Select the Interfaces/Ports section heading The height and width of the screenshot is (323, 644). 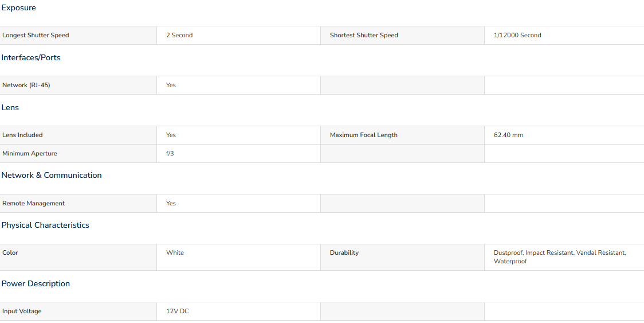[x=31, y=57]
